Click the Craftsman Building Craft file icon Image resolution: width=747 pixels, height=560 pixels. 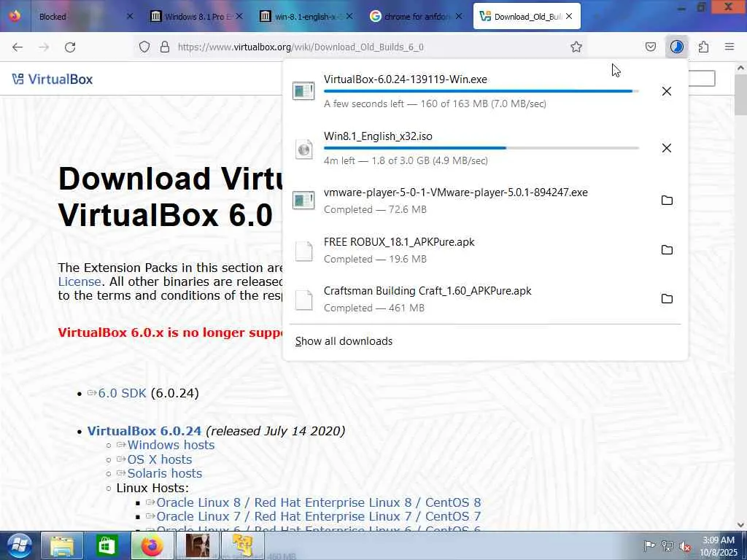click(x=304, y=300)
